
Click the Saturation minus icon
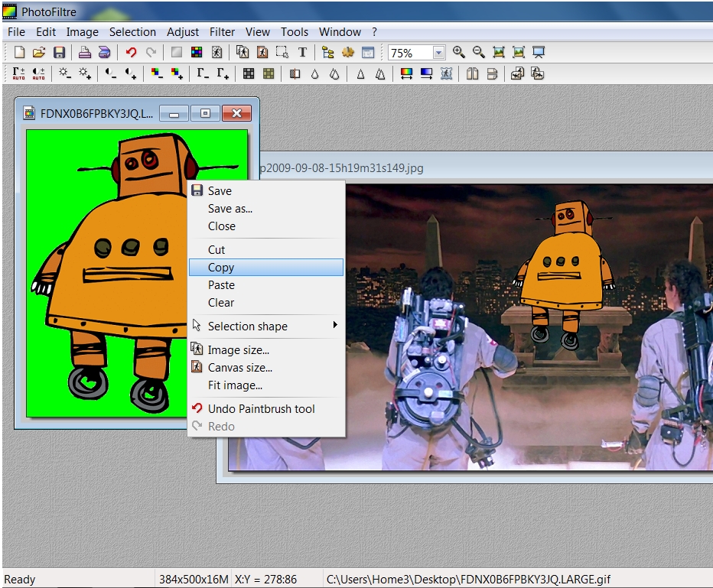(156, 73)
